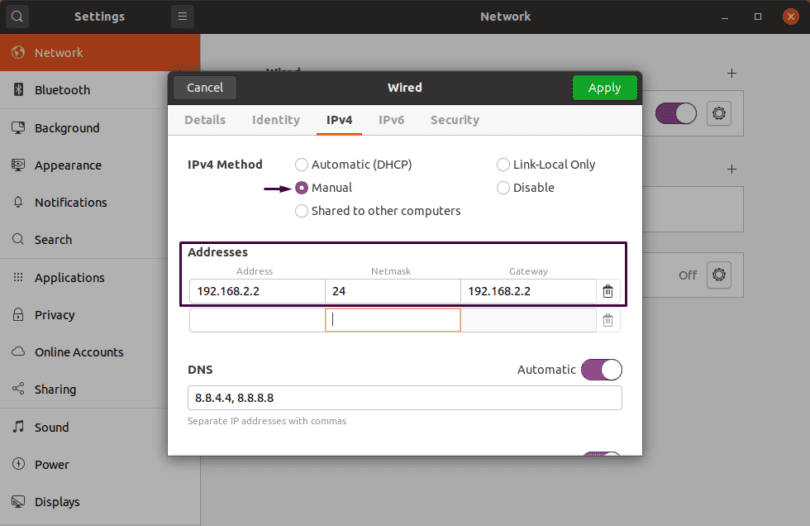Cancel the Wired dialog
Viewport: 810px width, 526px height.
click(x=205, y=88)
